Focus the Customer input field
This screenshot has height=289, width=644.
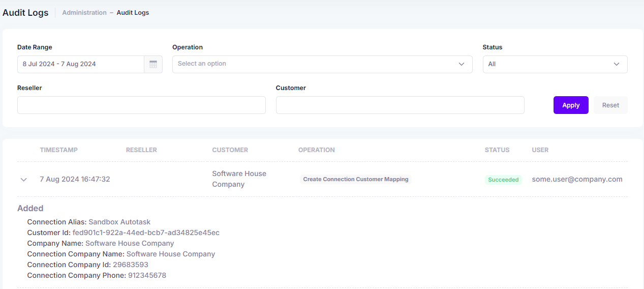coord(400,105)
